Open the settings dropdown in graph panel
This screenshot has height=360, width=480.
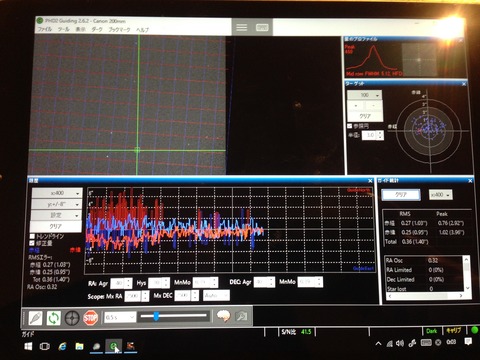(56, 215)
